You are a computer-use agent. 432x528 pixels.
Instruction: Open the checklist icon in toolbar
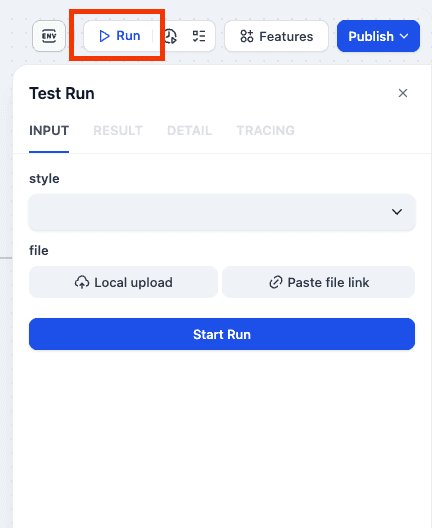pos(199,36)
